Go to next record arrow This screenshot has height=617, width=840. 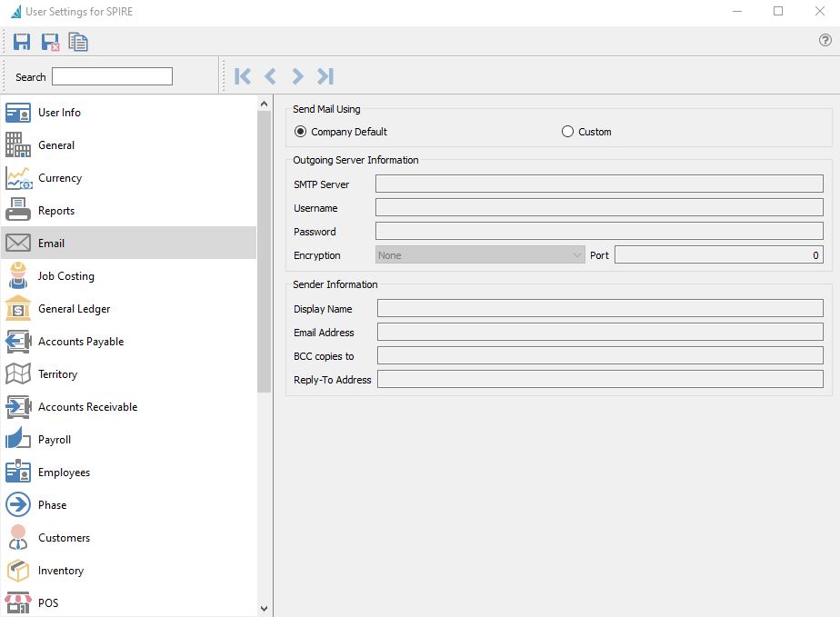(x=297, y=76)
